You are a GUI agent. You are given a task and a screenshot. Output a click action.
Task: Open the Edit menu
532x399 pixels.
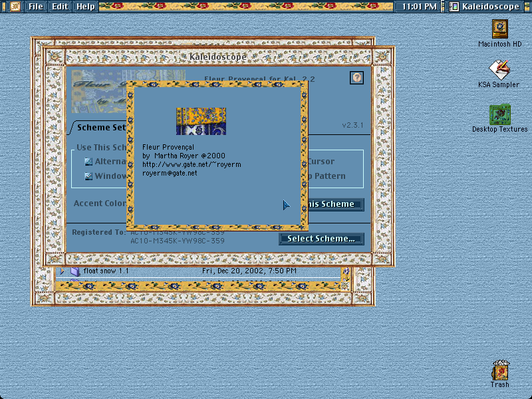click(60, 7)
